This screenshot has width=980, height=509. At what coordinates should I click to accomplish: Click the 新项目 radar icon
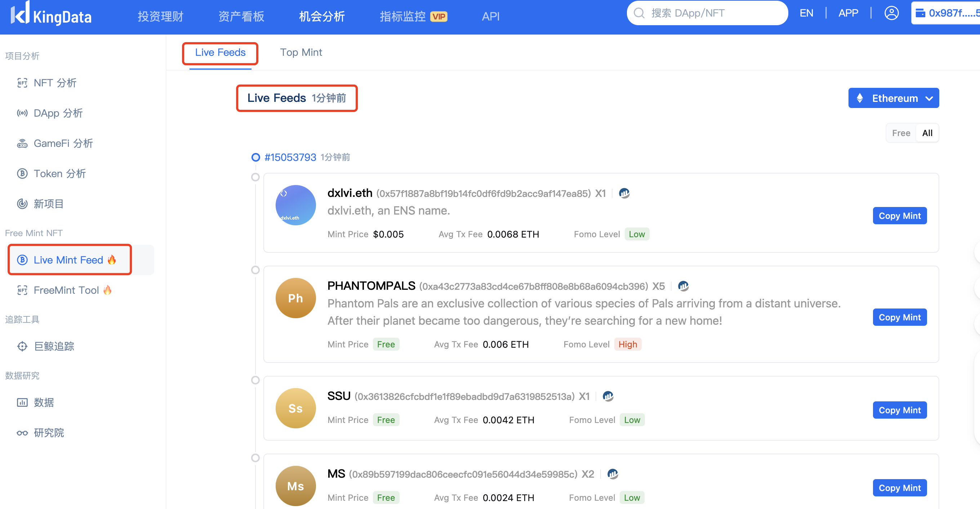[x=22, y=204]
